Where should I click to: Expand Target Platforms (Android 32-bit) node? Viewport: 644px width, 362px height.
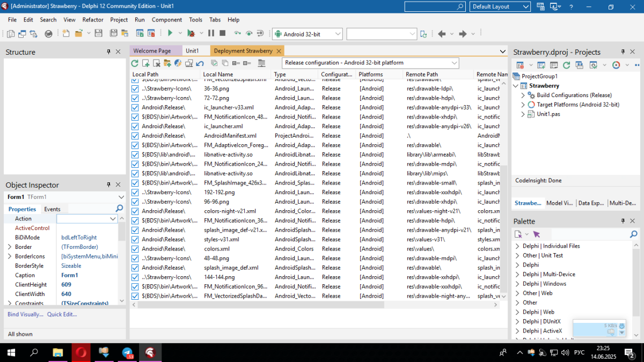click(x=523, y=105)
